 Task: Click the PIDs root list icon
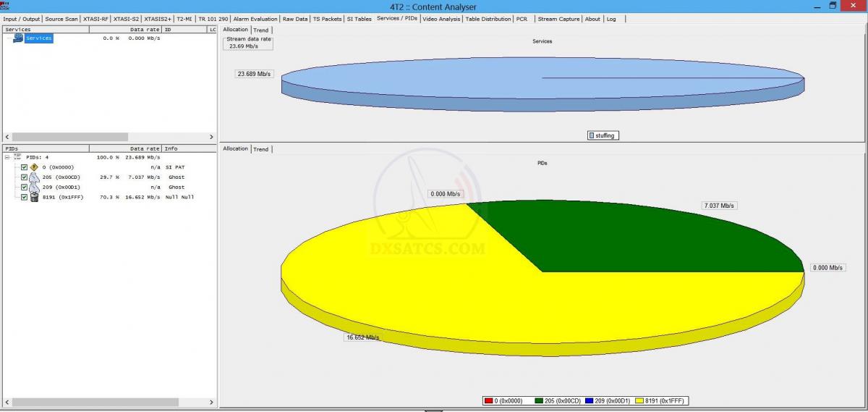coord(17,157)
